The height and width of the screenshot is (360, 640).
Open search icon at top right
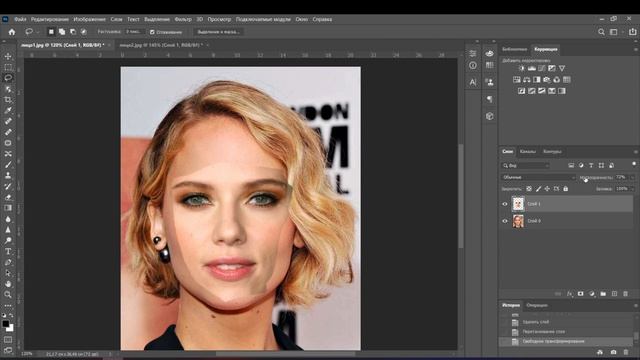(601, 32)
